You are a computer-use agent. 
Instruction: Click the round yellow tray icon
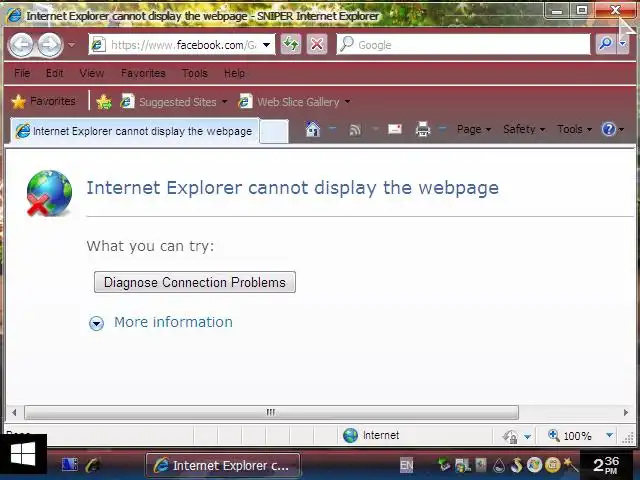pos(552,465)
